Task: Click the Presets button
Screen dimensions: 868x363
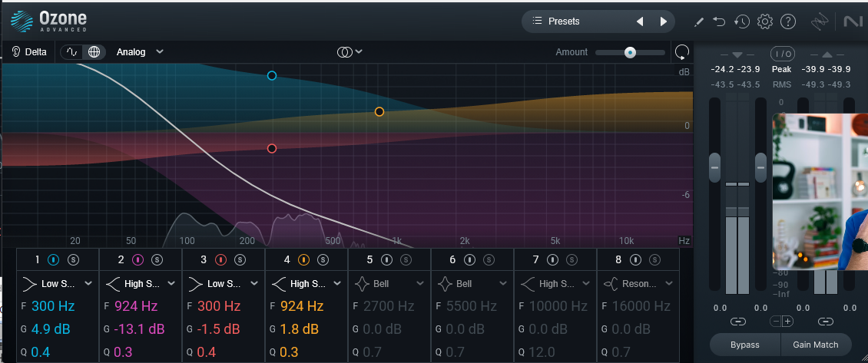Action: 564,21
